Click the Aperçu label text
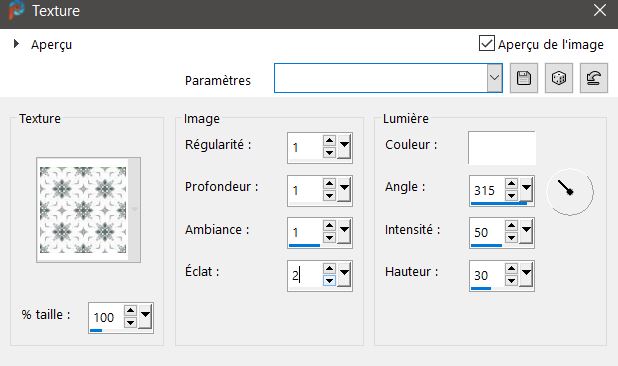Image resolution: width=618 pixels, height=366 pixels. [x=52, y=45]
